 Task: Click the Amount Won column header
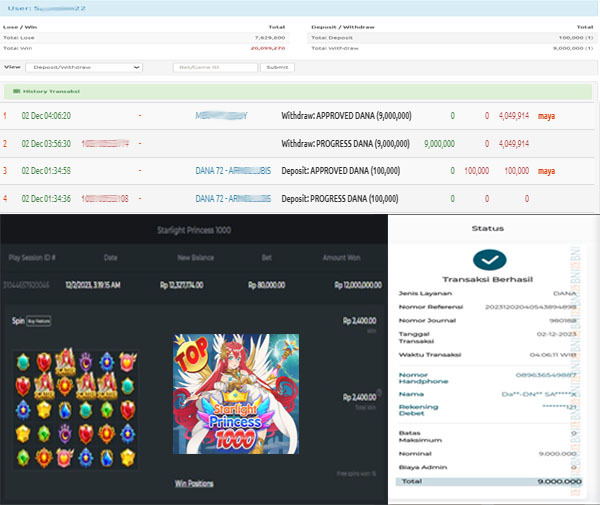[x=341, y=258]
